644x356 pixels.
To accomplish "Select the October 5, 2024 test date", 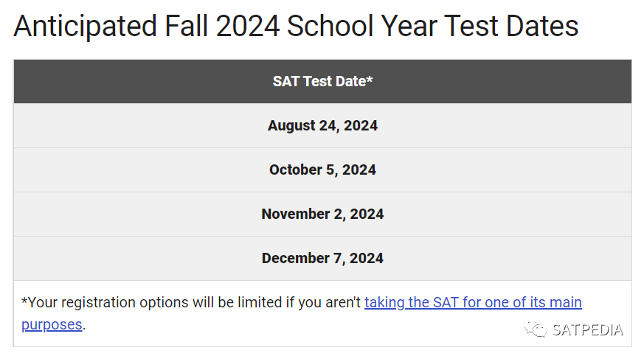I will tap(322, 170).
